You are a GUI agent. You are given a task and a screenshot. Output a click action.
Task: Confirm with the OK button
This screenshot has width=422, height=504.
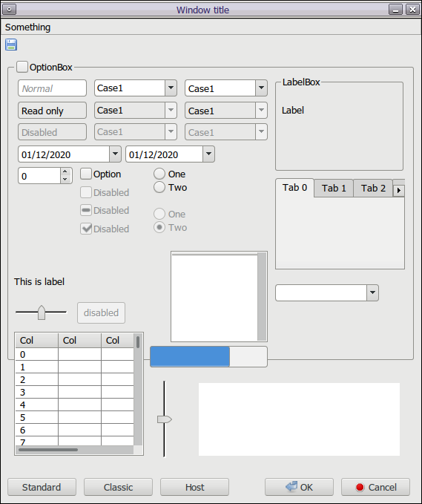click(x=299, y=487)
